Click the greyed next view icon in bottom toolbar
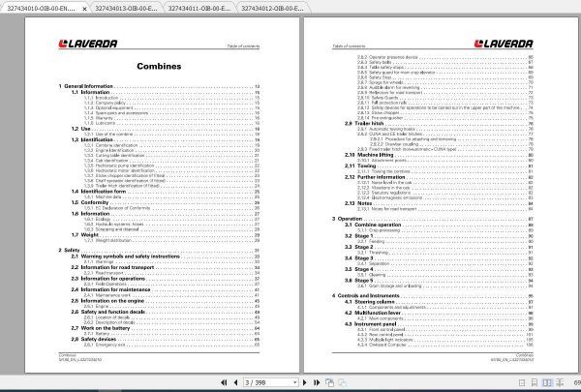 [342, 382]
